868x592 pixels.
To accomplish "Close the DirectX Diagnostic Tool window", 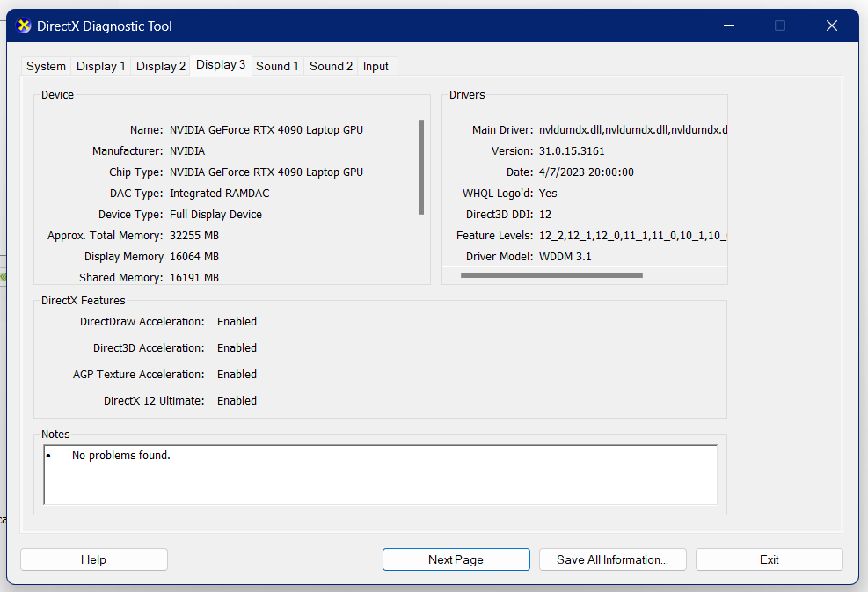I will pos(831,26).
